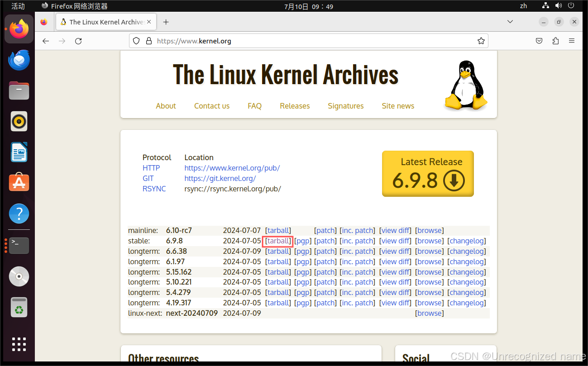Open the Site news nav link
This screenshot has width=588, height=366.
click(x=398, y=106)
